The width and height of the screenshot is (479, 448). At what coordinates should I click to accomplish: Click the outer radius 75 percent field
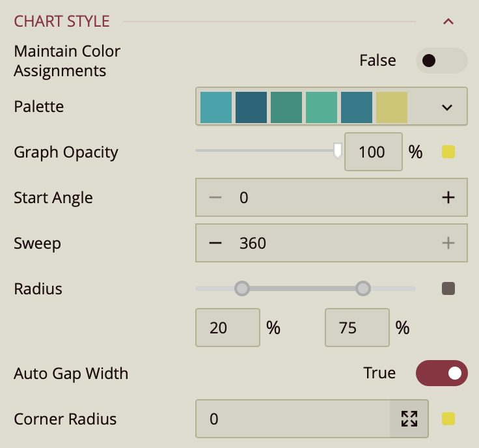click(357, 328)
